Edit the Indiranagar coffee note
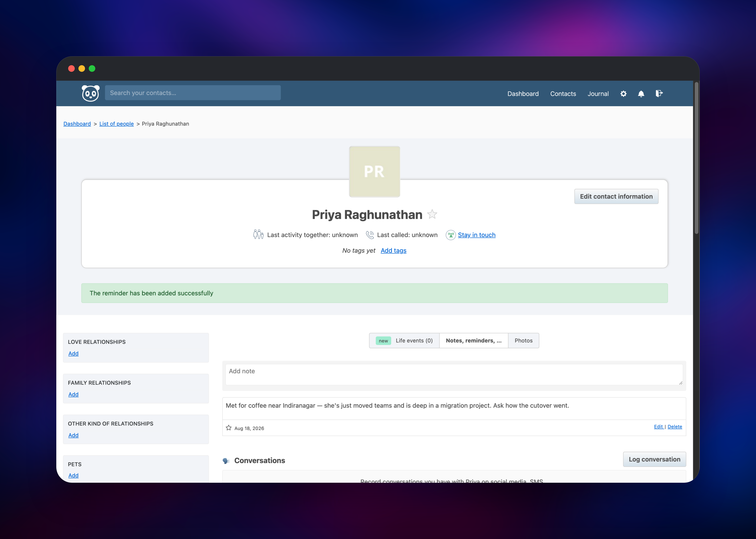Screen dimensions: 756x539 click(x=658, y=427)
